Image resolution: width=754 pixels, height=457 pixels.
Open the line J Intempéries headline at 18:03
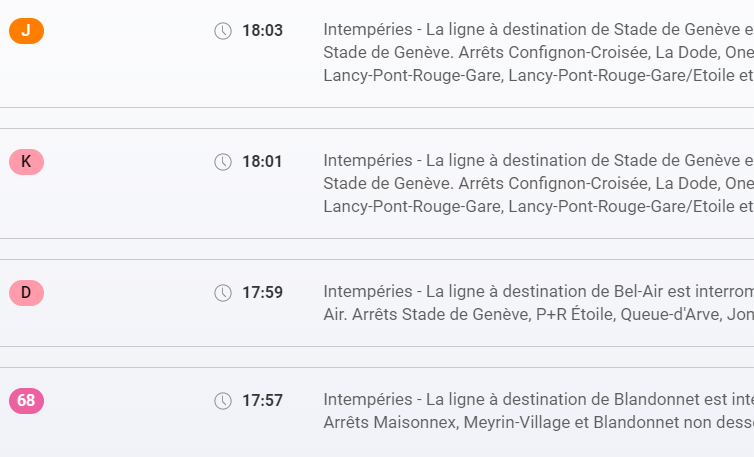click(538, 30)
